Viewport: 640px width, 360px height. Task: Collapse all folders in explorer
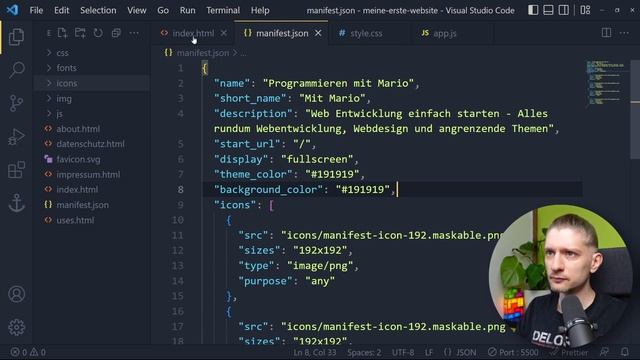click(x=116, y=33)
